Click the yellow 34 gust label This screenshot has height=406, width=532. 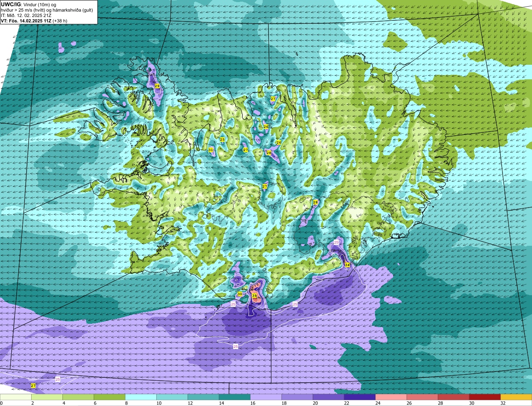(x=347, y=264)
